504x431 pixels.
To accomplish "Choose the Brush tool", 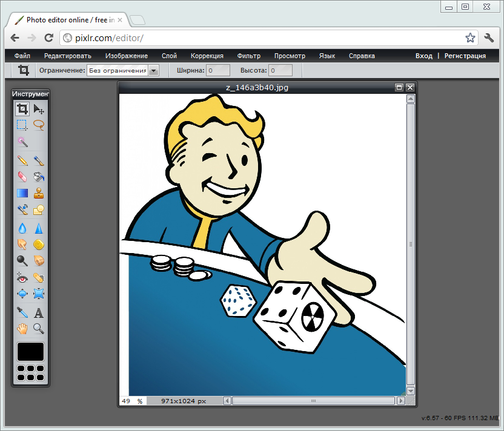I will point(39,160).
